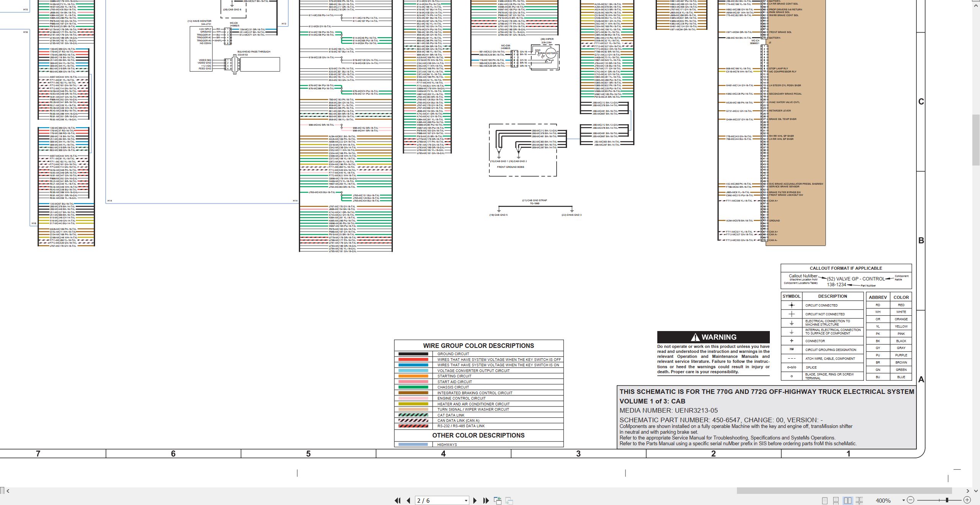Zoom out with the minus button
The image size is (980, 505).
tap(911, 500)
